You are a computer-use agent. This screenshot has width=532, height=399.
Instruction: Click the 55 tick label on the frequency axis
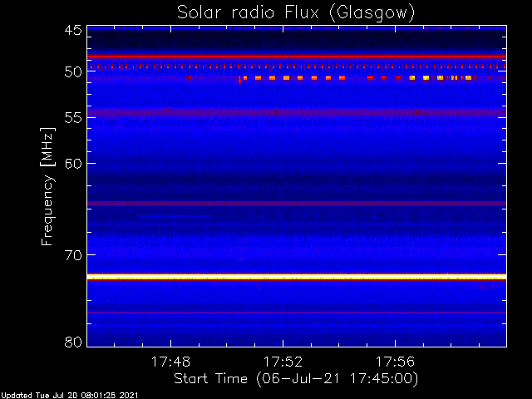(73, 117)
